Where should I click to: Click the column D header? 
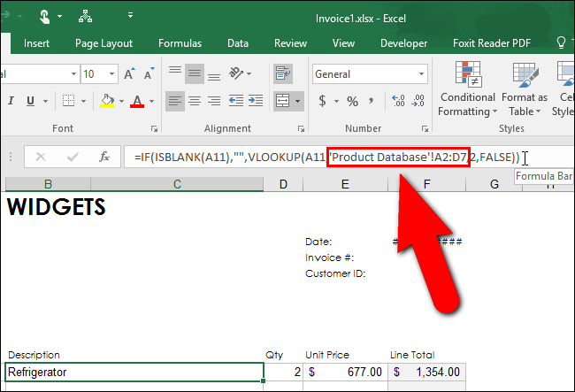pyautogui.click(x=282, y=184)
